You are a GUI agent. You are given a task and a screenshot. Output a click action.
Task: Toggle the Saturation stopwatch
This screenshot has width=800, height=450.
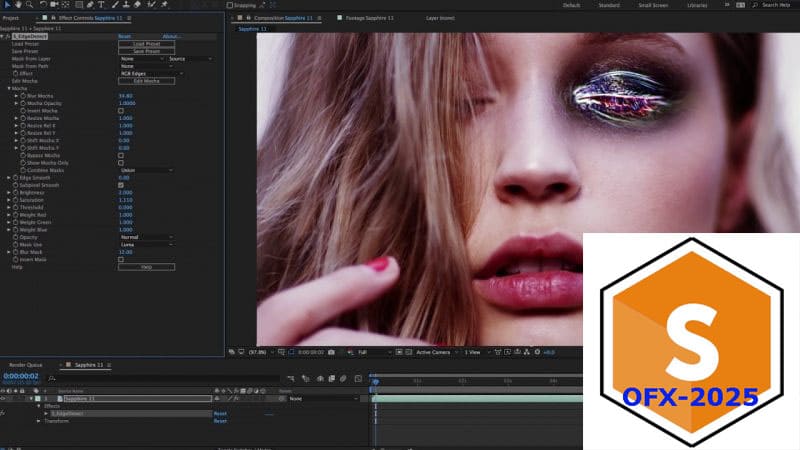click(x=16, y=200)
